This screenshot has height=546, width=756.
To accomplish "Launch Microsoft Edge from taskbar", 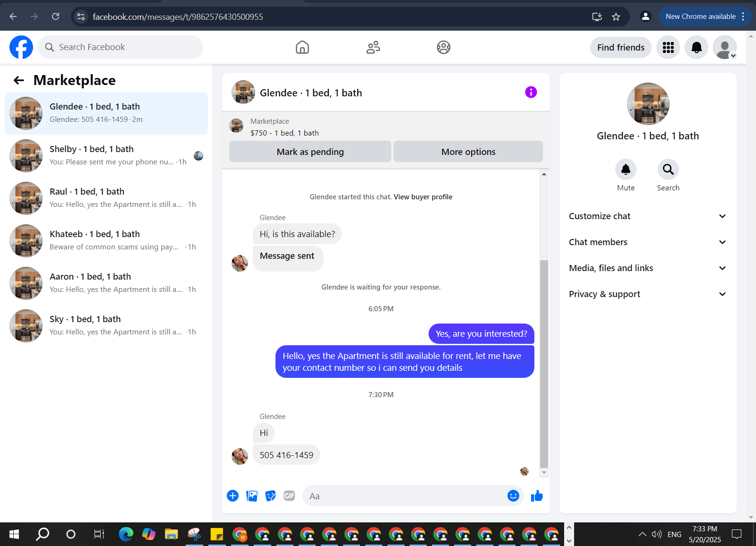I will coord(126,534).
